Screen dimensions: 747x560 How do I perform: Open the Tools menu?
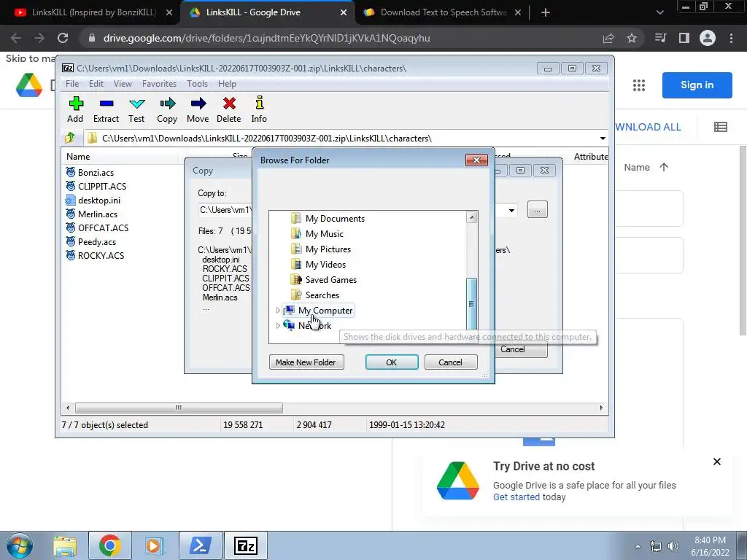coord(197,84)
